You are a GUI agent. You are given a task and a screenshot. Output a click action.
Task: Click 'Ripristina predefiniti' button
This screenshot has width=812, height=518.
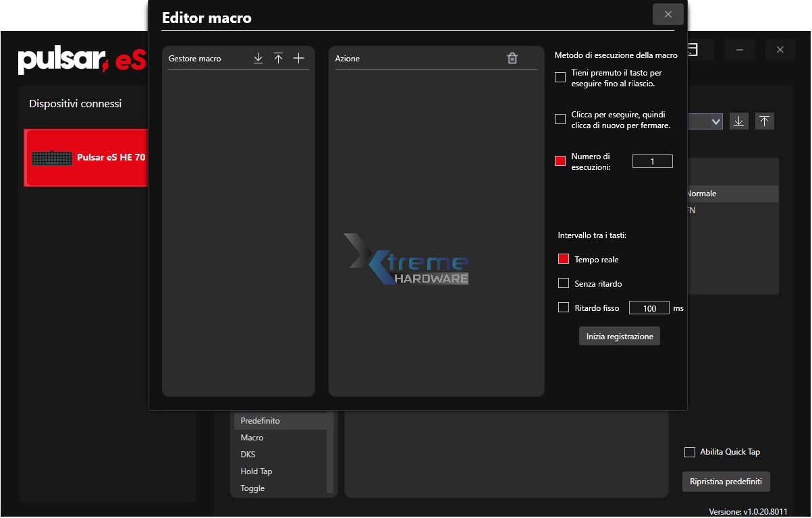point(726,482)
